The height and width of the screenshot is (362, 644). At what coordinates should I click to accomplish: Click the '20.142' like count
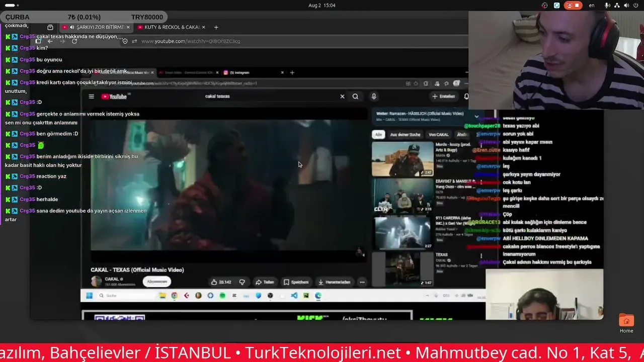coord(225,282)
